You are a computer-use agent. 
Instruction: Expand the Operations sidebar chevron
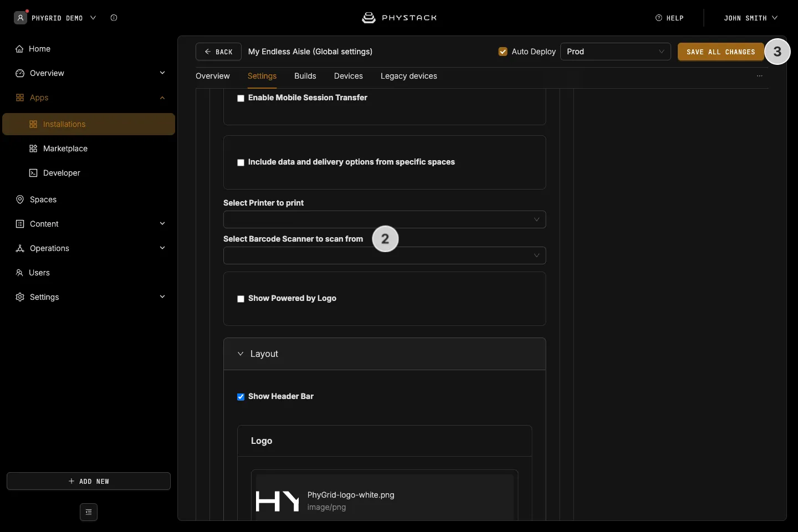[162, 248]
